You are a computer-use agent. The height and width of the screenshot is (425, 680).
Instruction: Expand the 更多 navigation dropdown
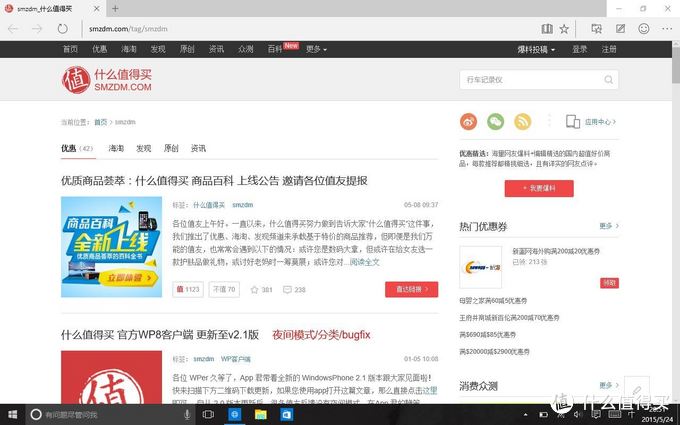(316, 49)
